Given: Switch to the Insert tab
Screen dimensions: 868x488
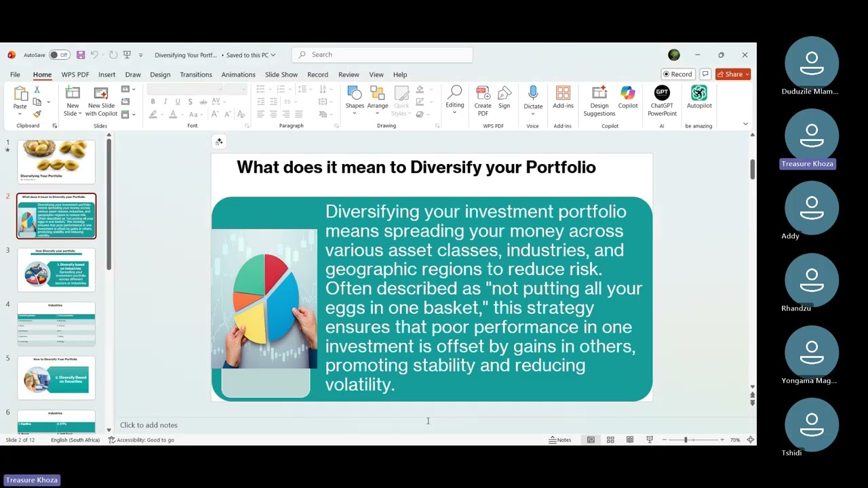Looking at the screenshot, I should [x=106, y=75].
